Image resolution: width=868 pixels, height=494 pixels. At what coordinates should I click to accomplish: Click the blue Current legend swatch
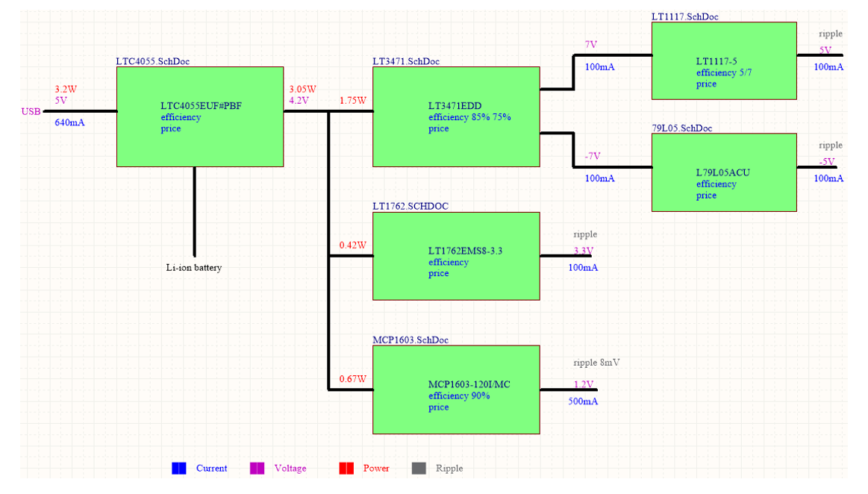pyautogui.click(x=179, y=469)
